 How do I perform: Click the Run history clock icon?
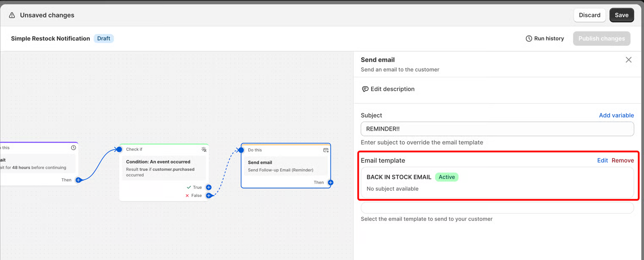click(529, 39)
